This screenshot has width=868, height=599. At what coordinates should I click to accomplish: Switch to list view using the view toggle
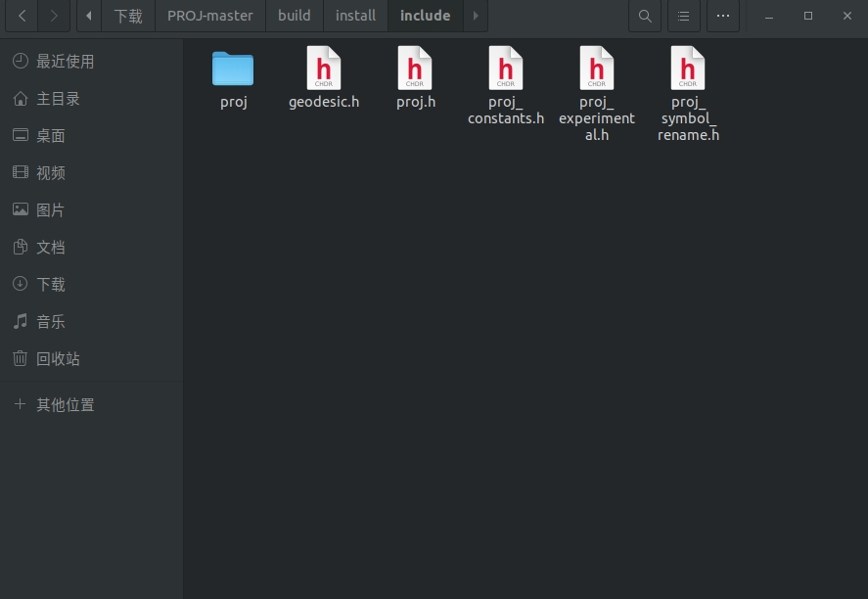pos(683,16)
